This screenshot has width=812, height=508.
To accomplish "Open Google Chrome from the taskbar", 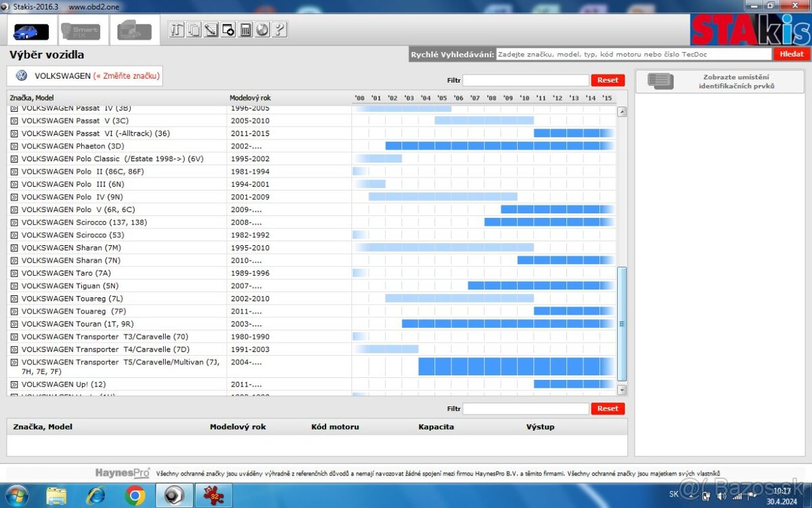I will pyautogui.click(x=135, y=496).
